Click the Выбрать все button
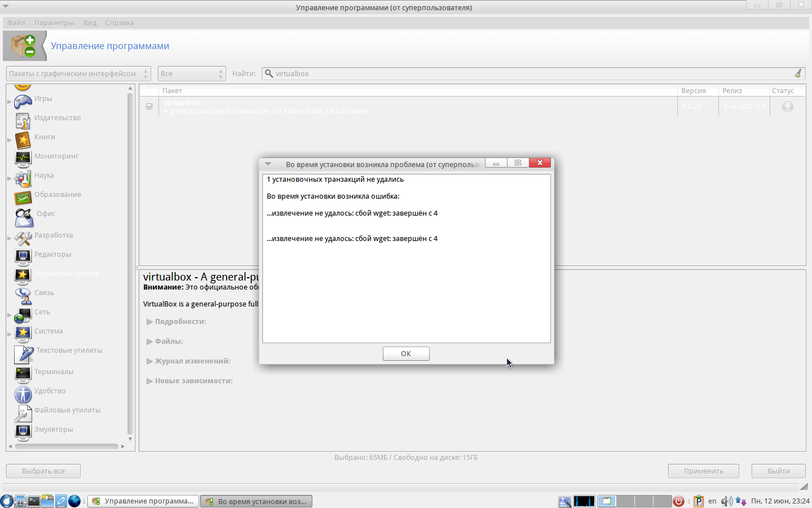812x508 pixels. pyautogui.click(x=43, y=471)
